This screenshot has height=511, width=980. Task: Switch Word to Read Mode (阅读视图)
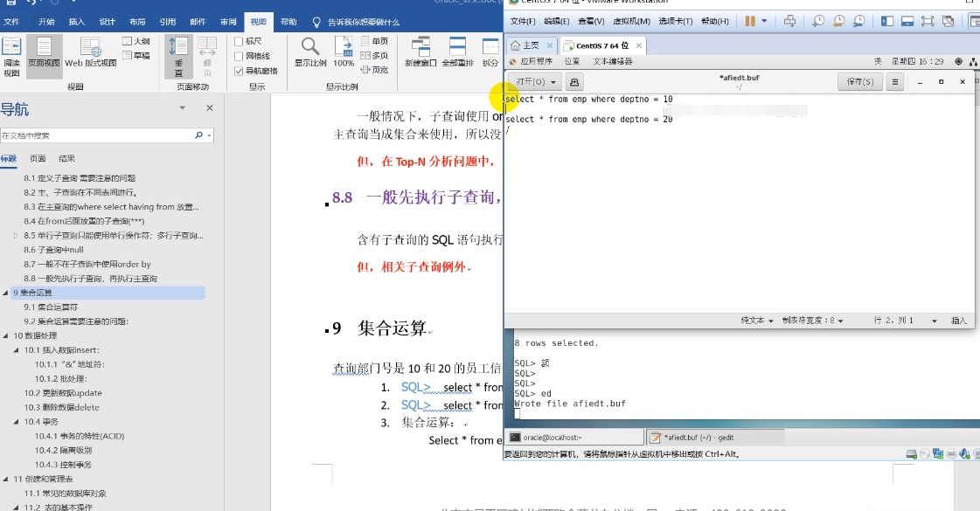click(x=11, y=56)
